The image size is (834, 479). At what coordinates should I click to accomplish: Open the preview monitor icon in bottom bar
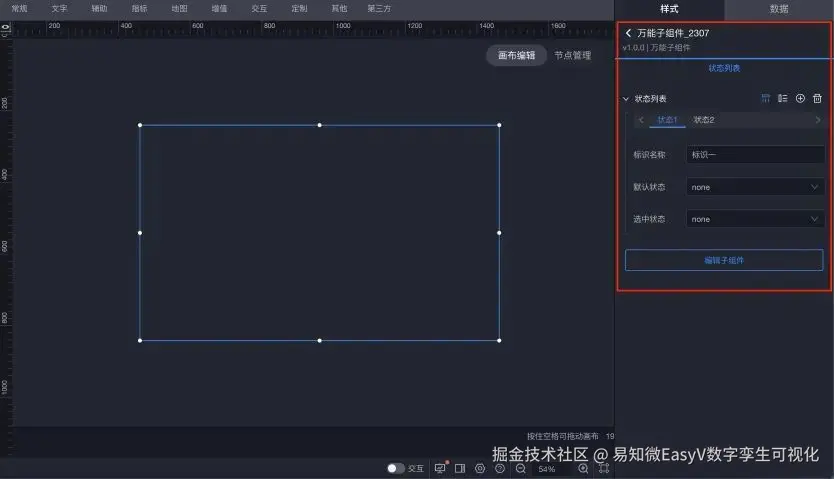440,468
